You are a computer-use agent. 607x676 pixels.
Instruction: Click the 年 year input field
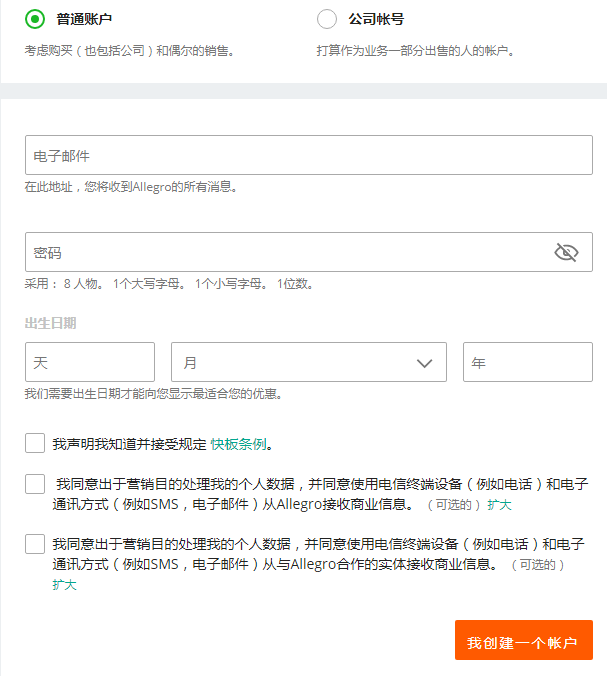pos(527,362)
